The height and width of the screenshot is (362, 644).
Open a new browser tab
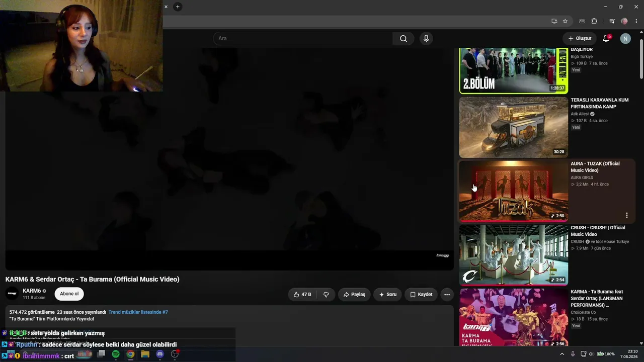pyautogui.click(x=178, y=7)
